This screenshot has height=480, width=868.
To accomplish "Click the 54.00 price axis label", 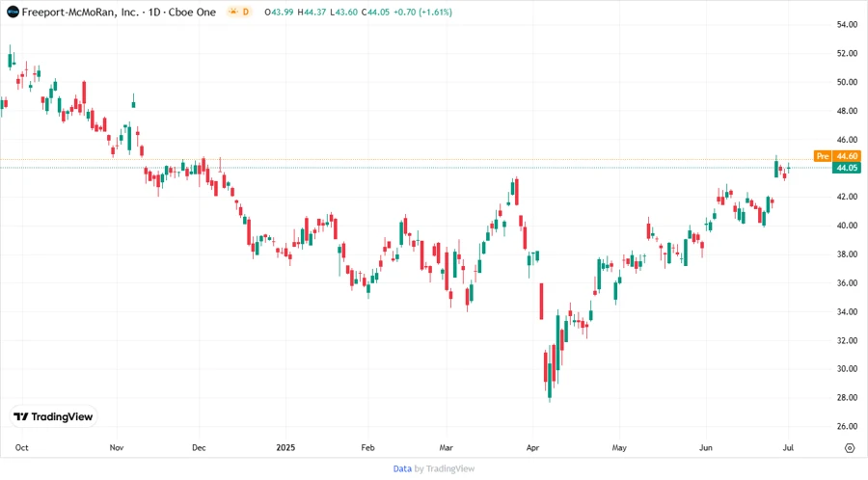I will click(x=847, y=24).
